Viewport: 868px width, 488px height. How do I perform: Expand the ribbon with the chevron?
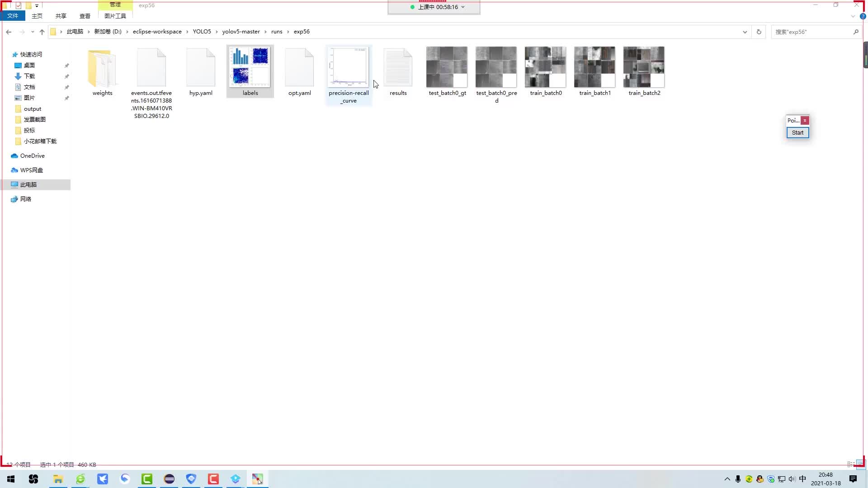point(853,16)
